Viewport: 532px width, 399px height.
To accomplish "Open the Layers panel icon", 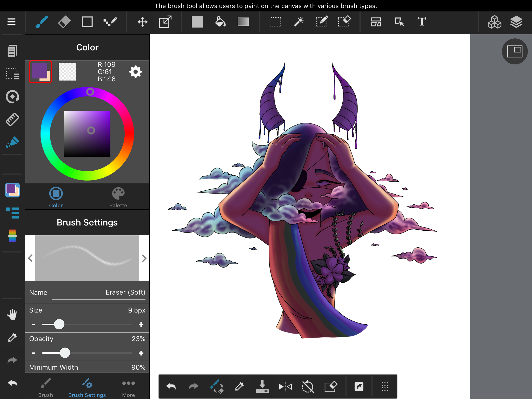I will pos(516,22).
